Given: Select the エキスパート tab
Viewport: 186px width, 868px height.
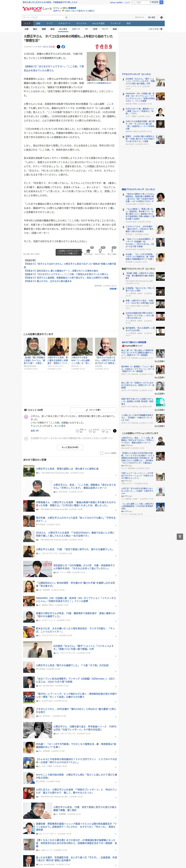Looking at the screenshot, I should click(x=64, y=24).
